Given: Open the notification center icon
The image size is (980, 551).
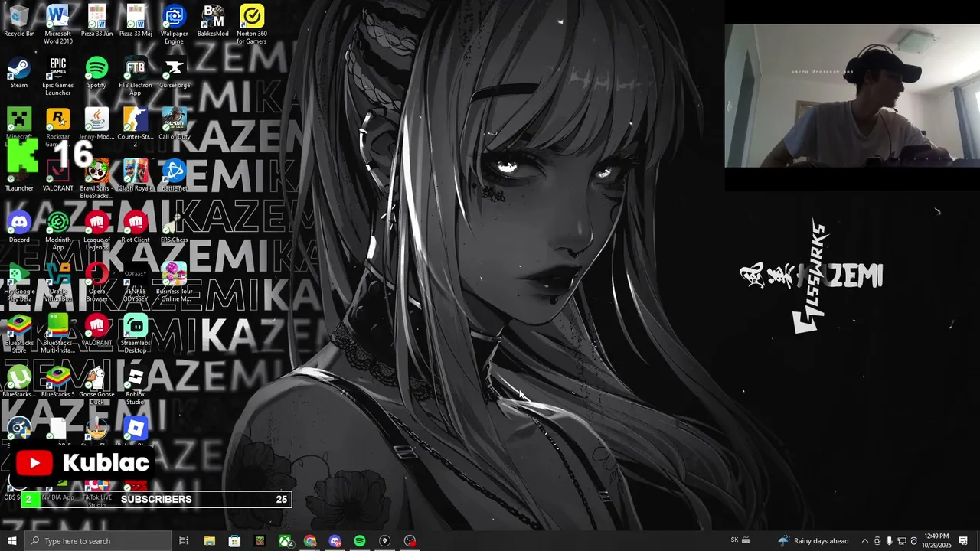Looking at the screenshot, I should click(x=963, y=541).
